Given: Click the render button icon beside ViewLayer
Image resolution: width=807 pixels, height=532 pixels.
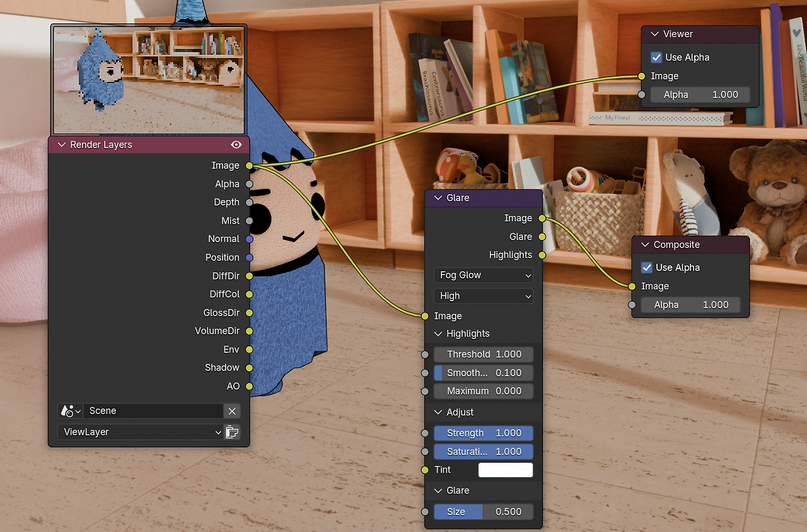Looking at the screenshot, I should pyautogui.click(x=232, y=432).
